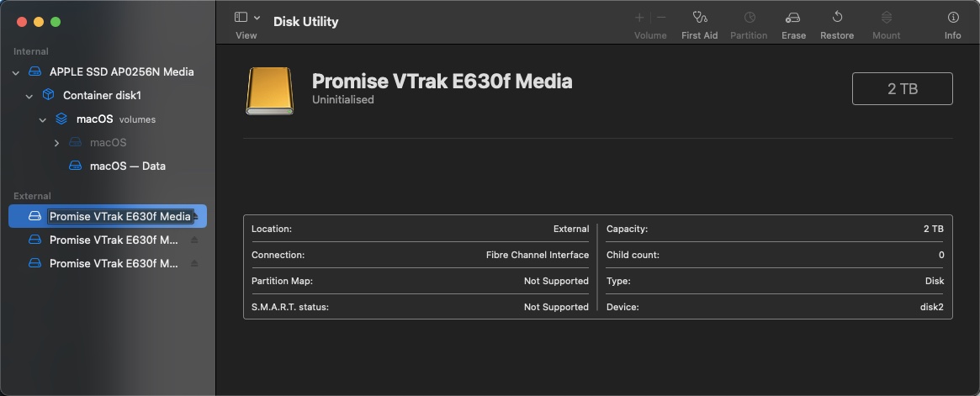Open the Restore tool
The width and height of the screenshot is (980, 396).
tap(837, 18)
